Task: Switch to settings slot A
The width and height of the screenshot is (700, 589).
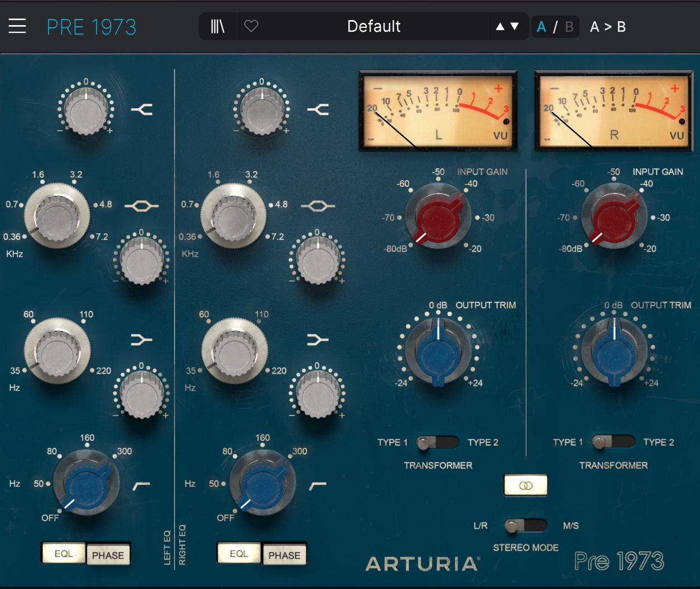Action: click(x=541, y=27)
